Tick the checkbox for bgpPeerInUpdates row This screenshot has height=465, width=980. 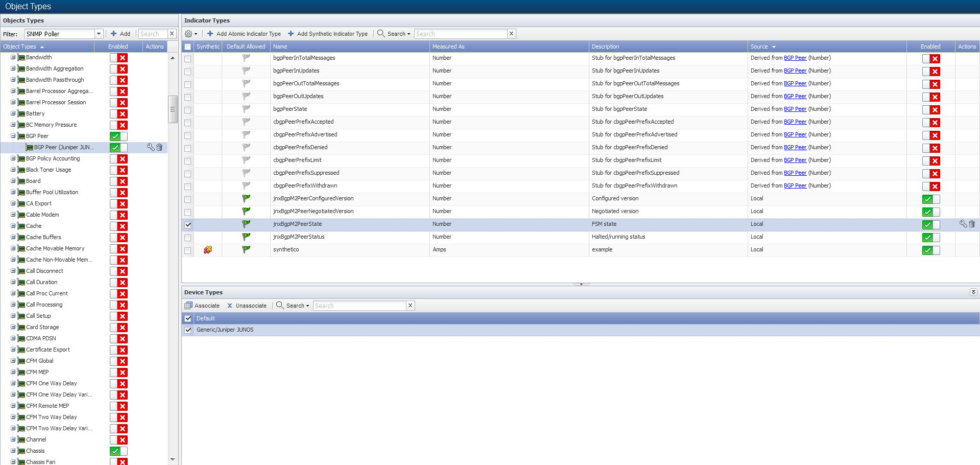click(x=188, y=72)
